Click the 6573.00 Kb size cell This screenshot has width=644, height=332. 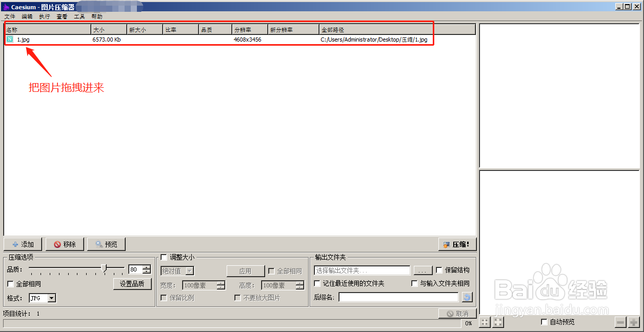(x=107, y=40)
